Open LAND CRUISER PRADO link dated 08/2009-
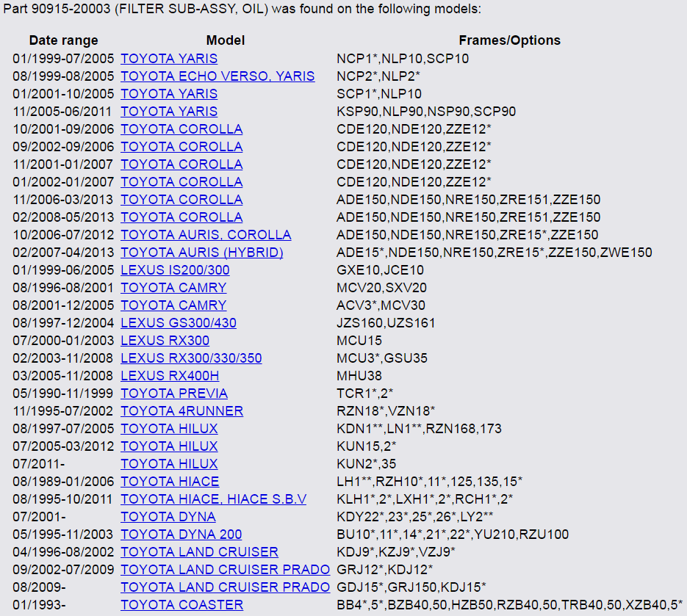Screen dimensions: 687x616 pyautogui.click(x=225, y=587)
